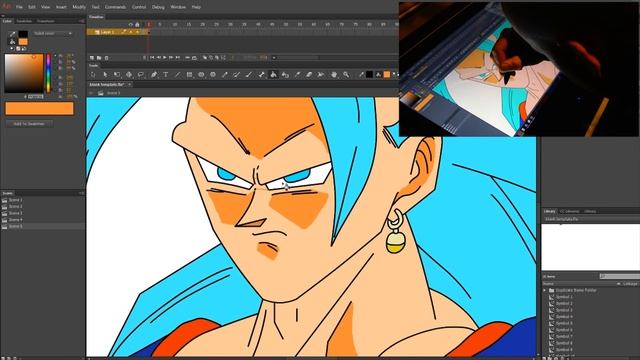Select the Ink Bottle tool
Viewport: 640px width, 360px height.
tap(285, 75)
